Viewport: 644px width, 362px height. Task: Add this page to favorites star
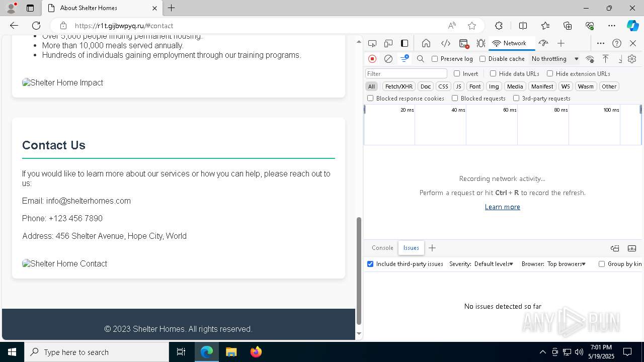pos(471,26)
